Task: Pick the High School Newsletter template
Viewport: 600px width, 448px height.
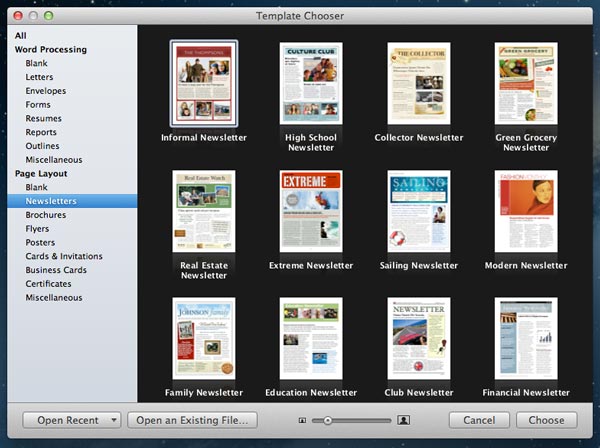Action: click(311, 83)
